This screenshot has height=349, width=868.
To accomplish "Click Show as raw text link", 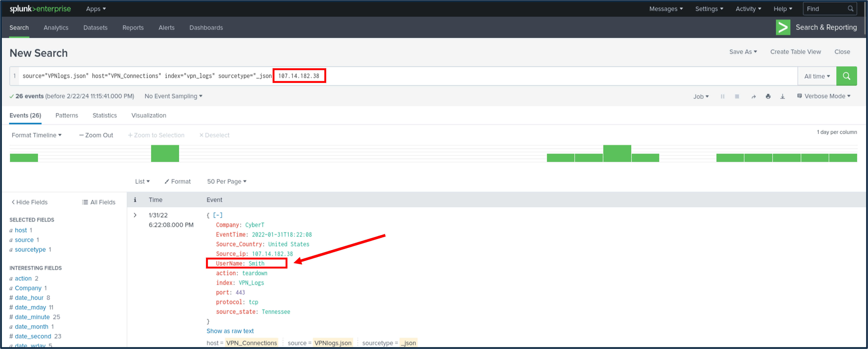I will [230, 331].
